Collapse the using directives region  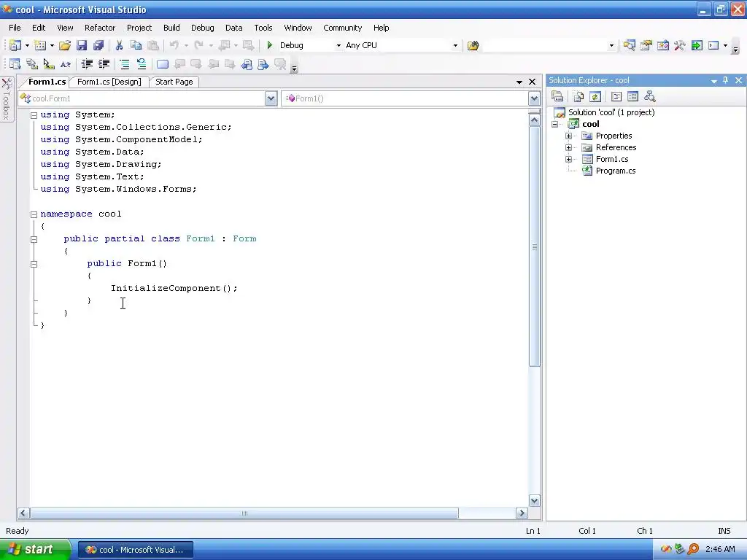pyautogui.click(x=34, y=115)
